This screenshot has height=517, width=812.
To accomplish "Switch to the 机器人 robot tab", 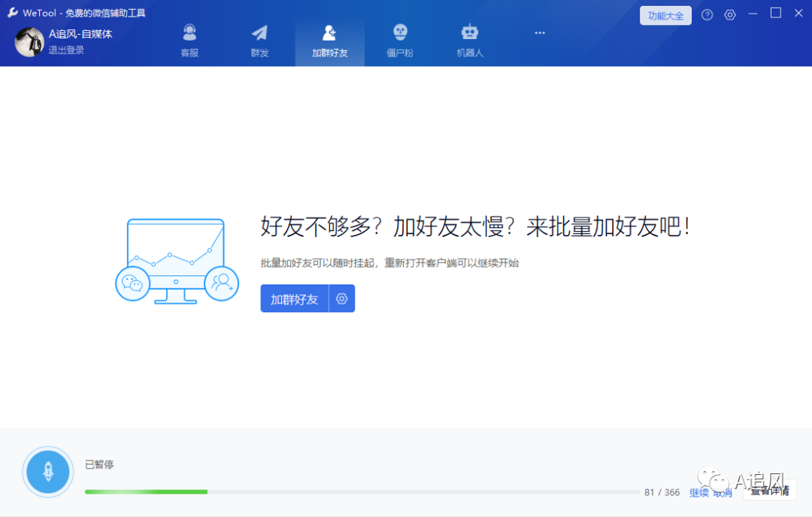I will [x=470, y=41].
